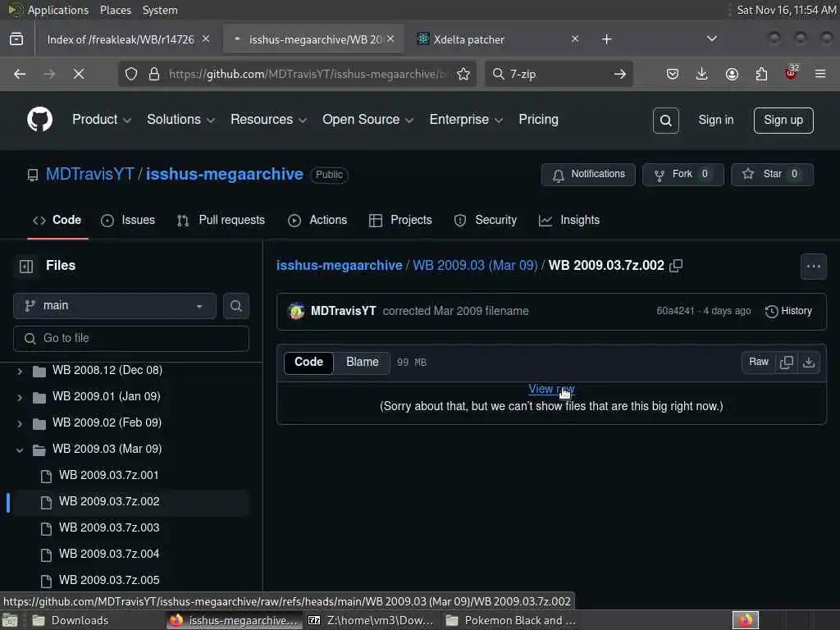Click the GitHub logo icon
Screen dimensions: 840x630
coord(39,119)
